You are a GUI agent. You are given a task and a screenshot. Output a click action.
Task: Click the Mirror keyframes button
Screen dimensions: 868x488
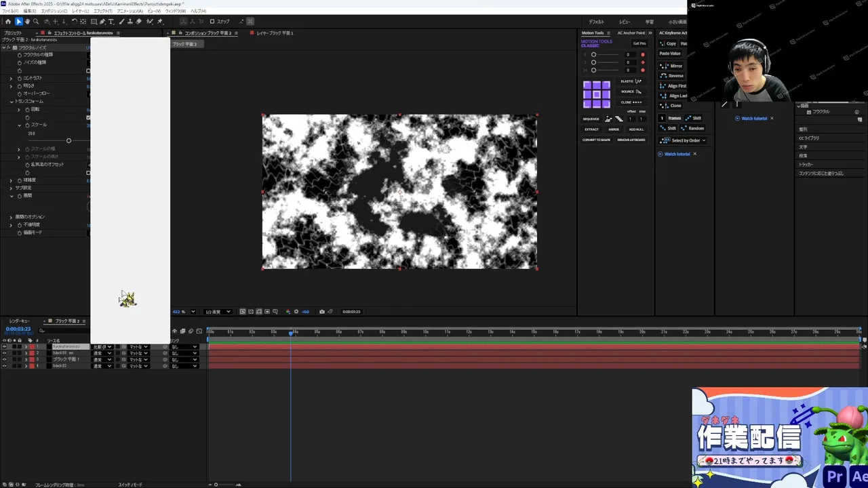coord(671,66)
